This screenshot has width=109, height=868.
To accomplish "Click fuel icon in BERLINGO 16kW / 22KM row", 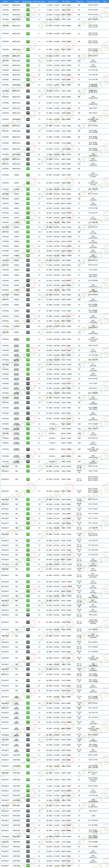I will coord(28,169).
